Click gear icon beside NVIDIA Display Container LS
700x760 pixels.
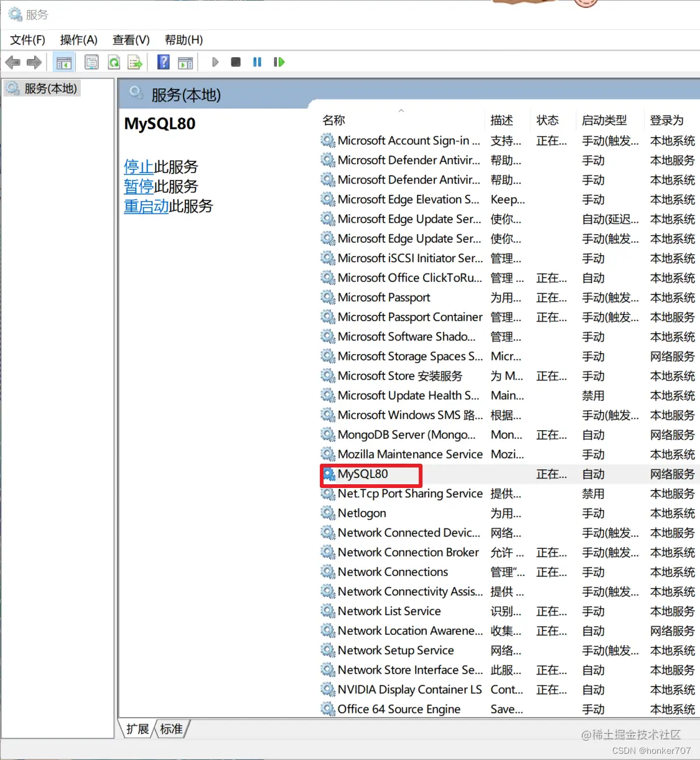(x=329, y=690)
